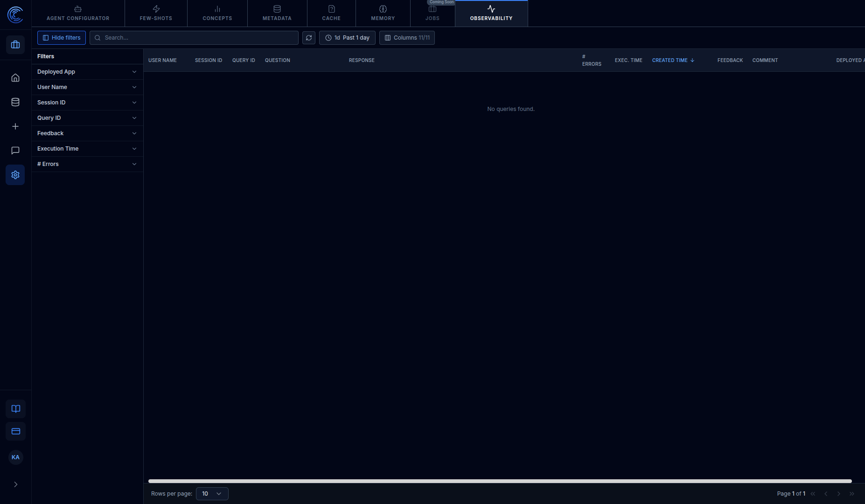Expand the Feedback filter

(87, 133)
